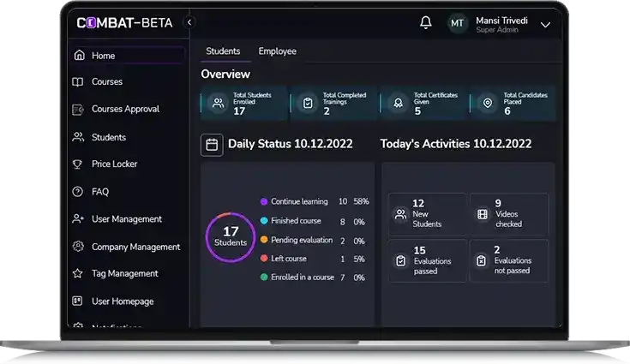Open the 9 Videos checked card
The image size is (630, 364).
pos(509,214)
